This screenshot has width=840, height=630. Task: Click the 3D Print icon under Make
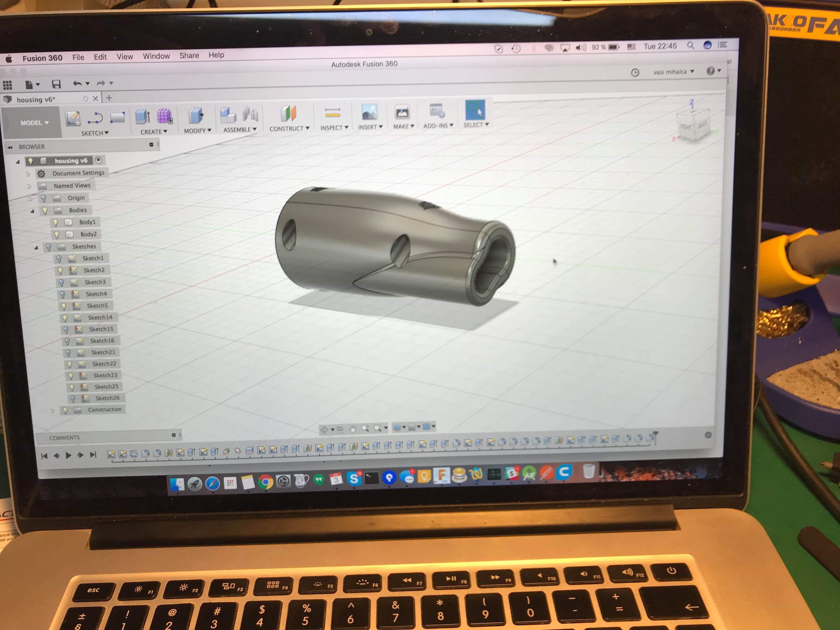pos(402,112)
